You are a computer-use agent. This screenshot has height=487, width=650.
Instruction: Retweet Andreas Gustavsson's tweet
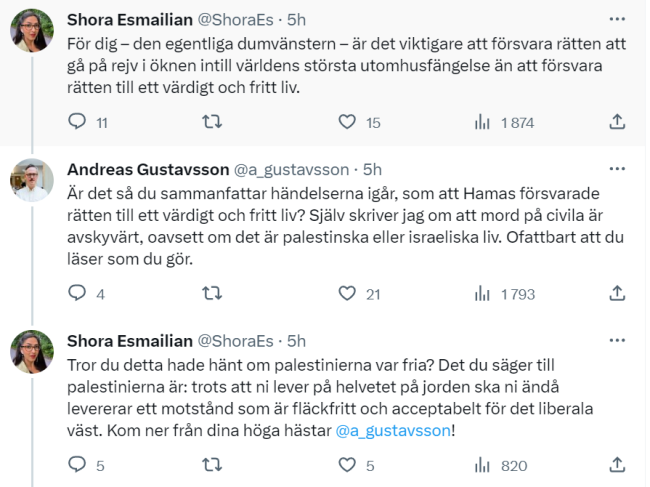(212, 293)
